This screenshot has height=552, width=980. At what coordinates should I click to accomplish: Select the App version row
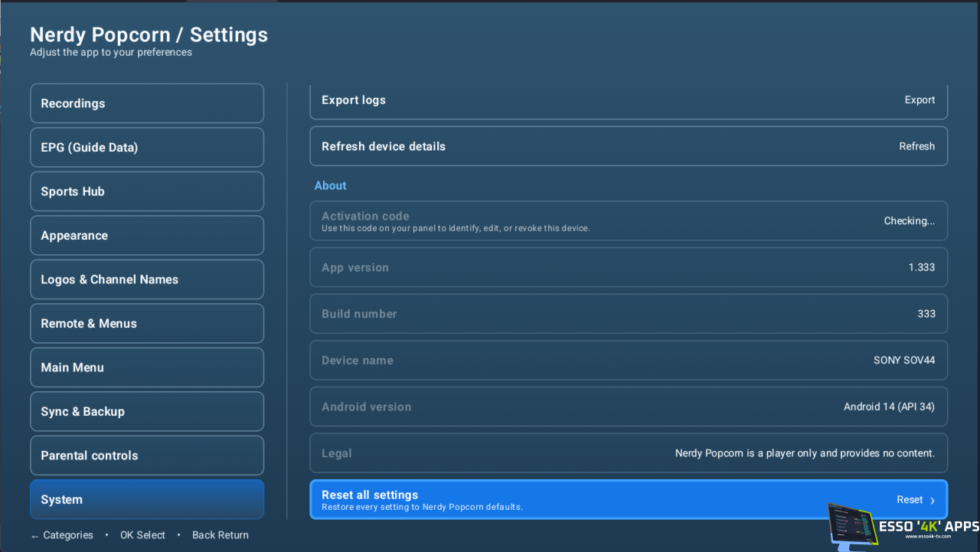coord(629,267)
